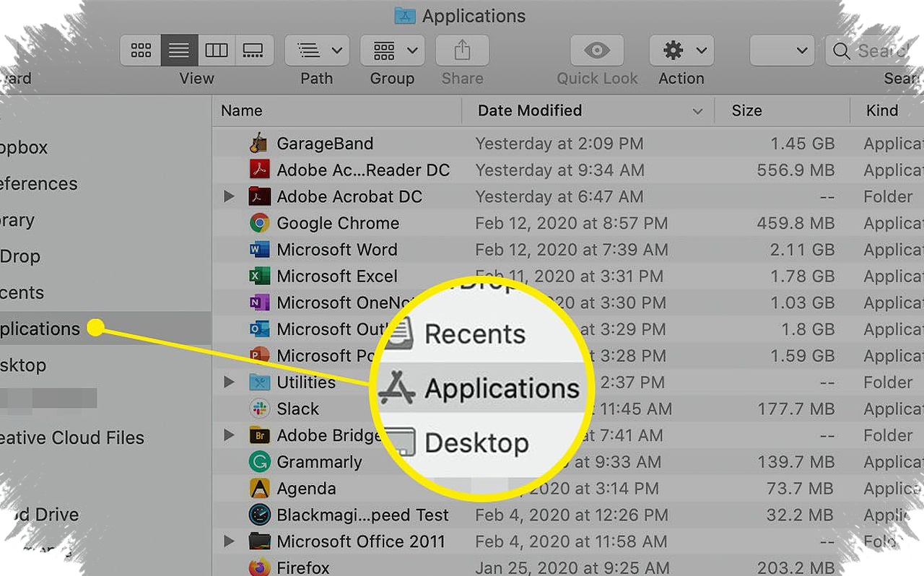Click Microsoft Excel size 1.78 GB
Image resolution: width=924 pixels, height=576 pixels.
pos(802,276)
